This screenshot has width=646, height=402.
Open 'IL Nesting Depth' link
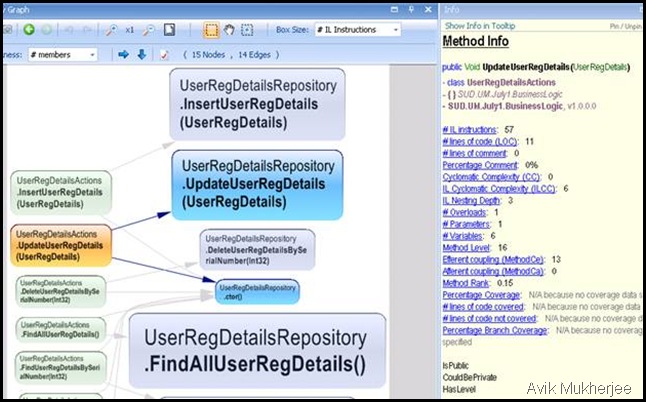click(x=471, y=201)
